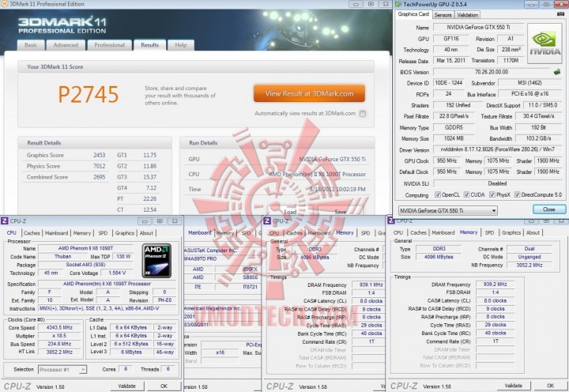
Task: Click the Multiplier value x 18.5
Action: [59, 336]
